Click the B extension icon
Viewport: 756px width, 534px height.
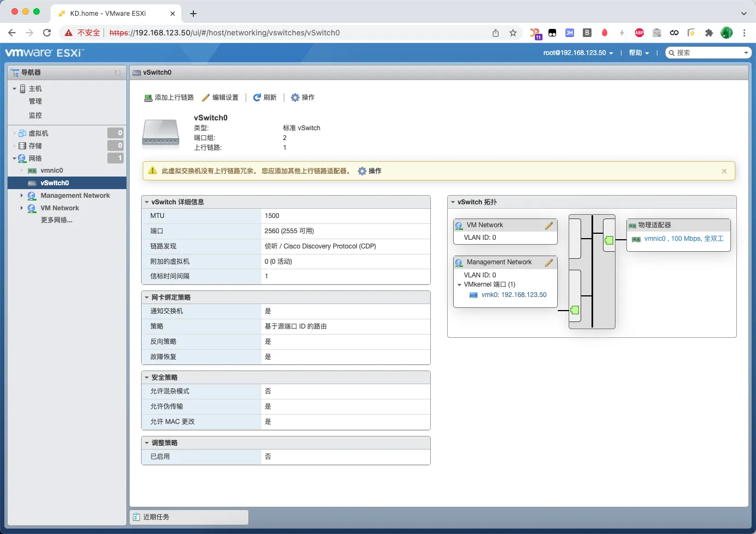pos(587,33)
